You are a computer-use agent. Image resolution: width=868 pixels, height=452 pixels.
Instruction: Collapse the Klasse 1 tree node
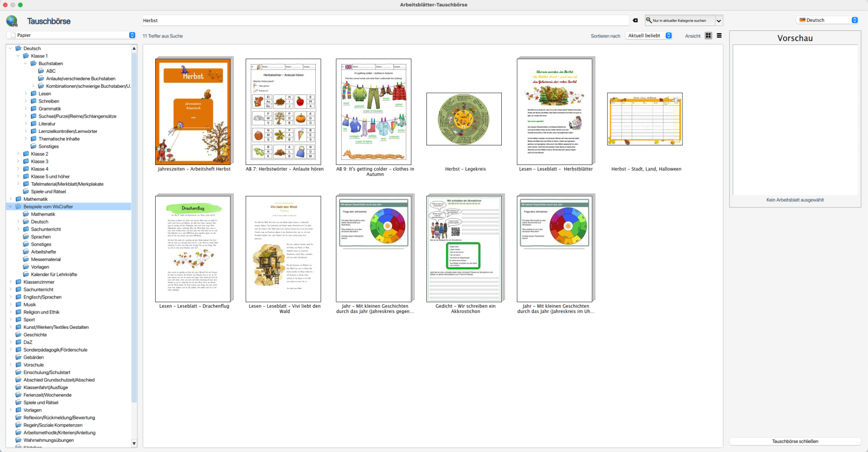pos(18,56)
